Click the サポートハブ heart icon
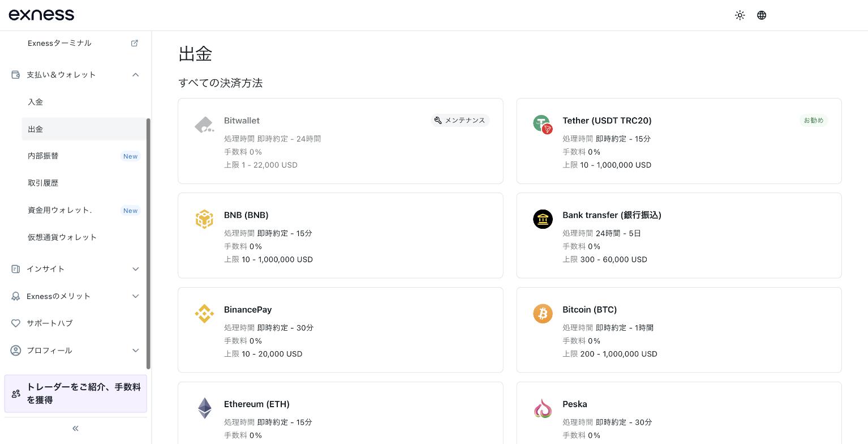This screenshot has height=444, width=868. click(x=16, y=323)
